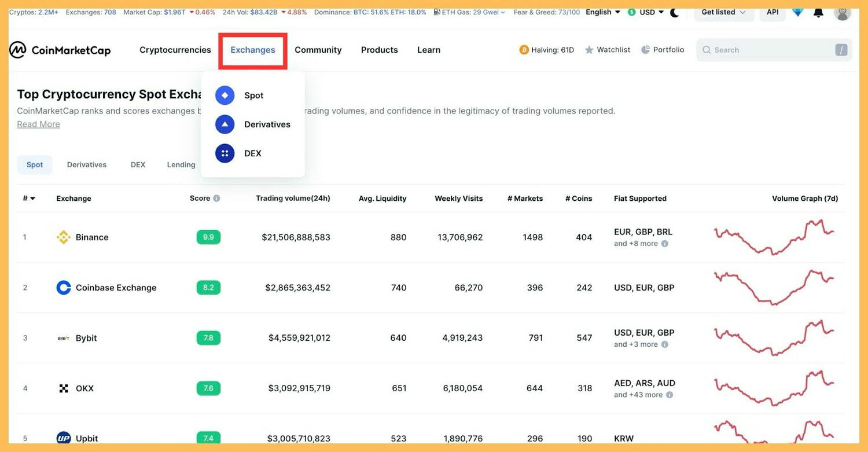Open the Learn menu
Viewport: 868px width, 452px height.
[429, 50]
